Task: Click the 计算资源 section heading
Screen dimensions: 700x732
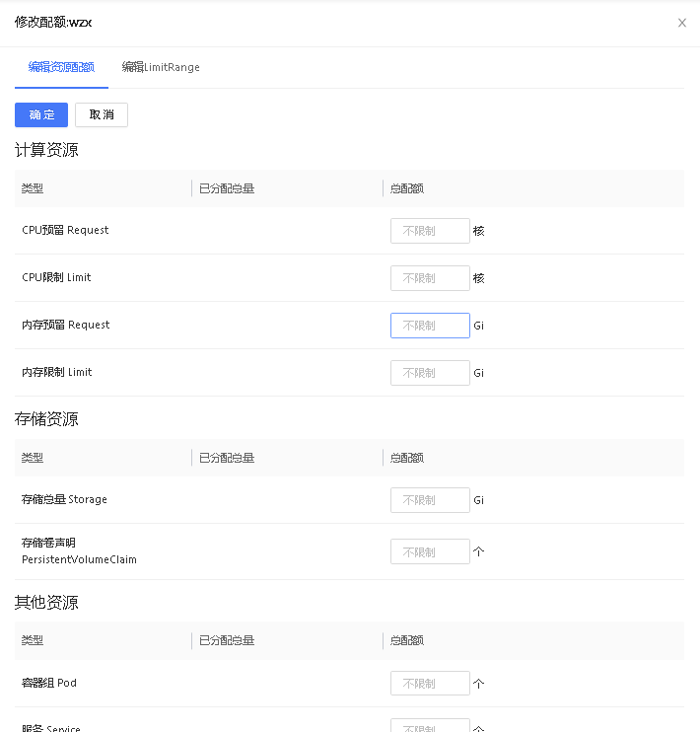Action: click(46, 150)
